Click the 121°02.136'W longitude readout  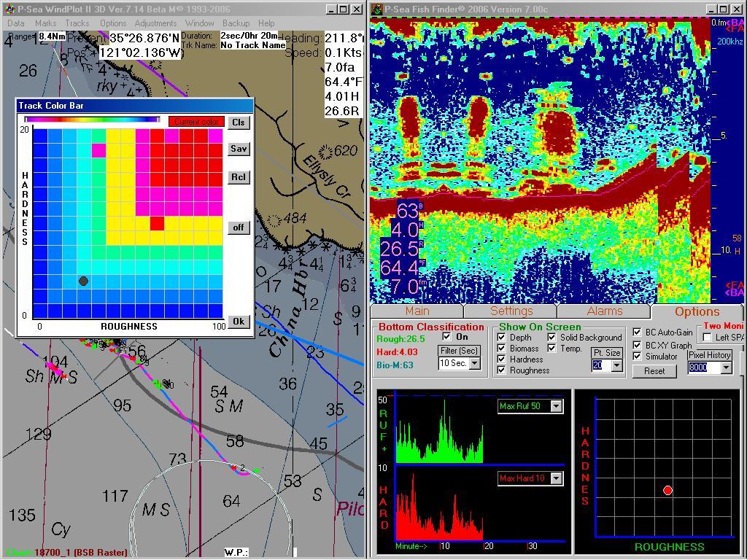(141, 52)
